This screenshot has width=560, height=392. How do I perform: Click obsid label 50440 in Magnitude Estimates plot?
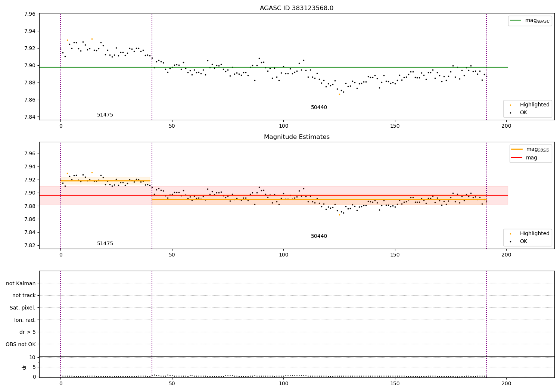point(319,236)
